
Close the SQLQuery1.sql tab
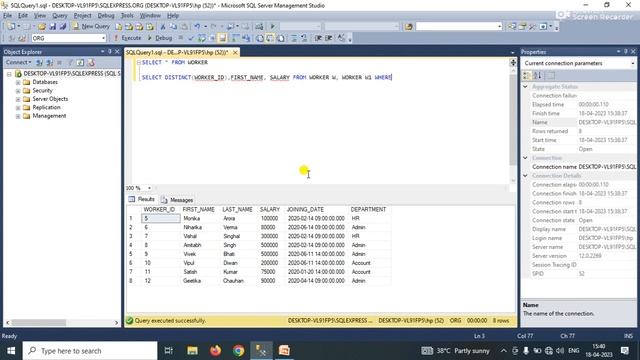(235, 53)
